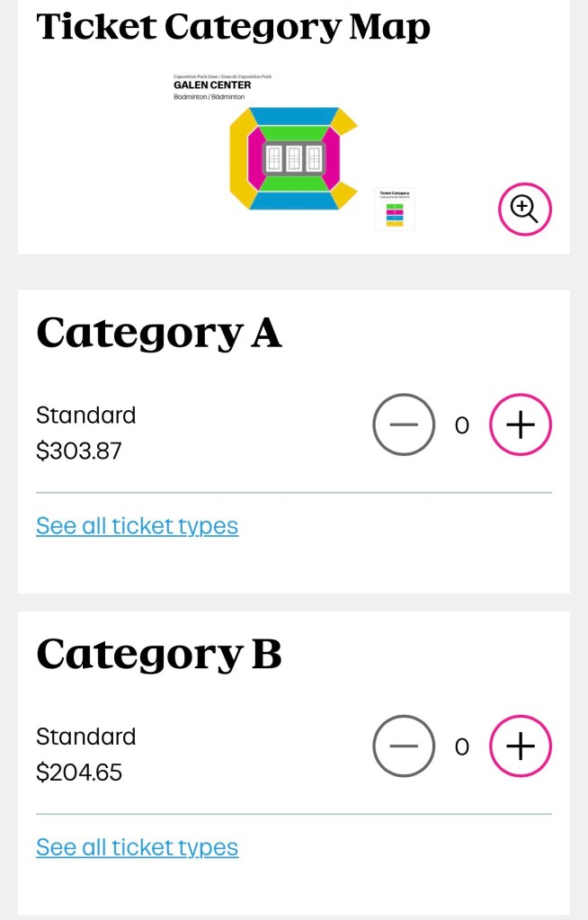Click the Ticket Category Map title
Viewport: 588px width, 920px height.
233,26
